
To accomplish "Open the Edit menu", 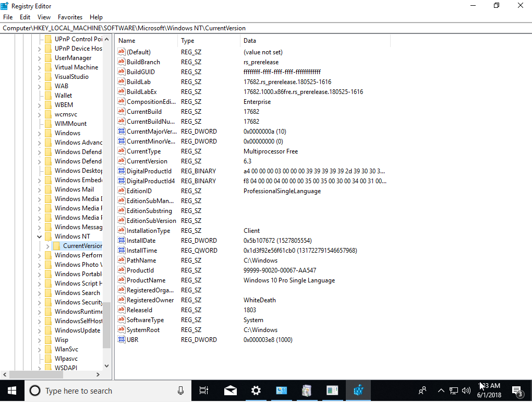I will coord(25,17).
